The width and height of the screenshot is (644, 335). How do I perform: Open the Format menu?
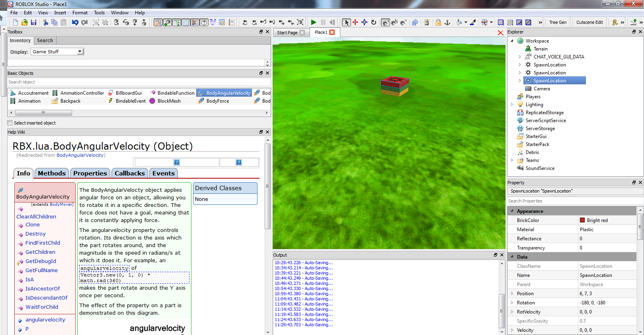80,13
